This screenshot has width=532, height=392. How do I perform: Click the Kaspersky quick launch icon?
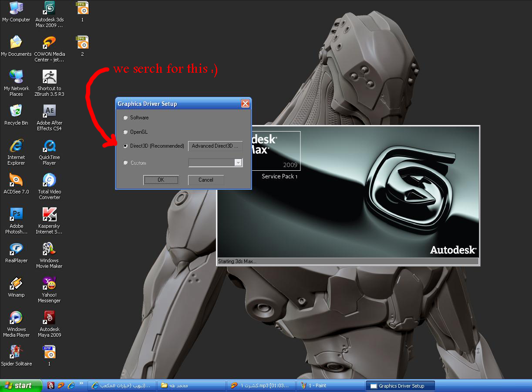(x=51, y=385)
